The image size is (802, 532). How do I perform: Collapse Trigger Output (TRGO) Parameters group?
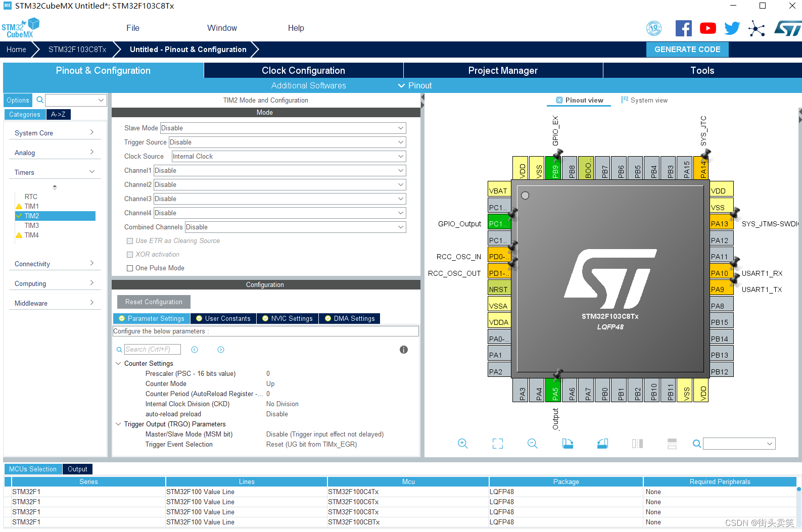point(118,424)
